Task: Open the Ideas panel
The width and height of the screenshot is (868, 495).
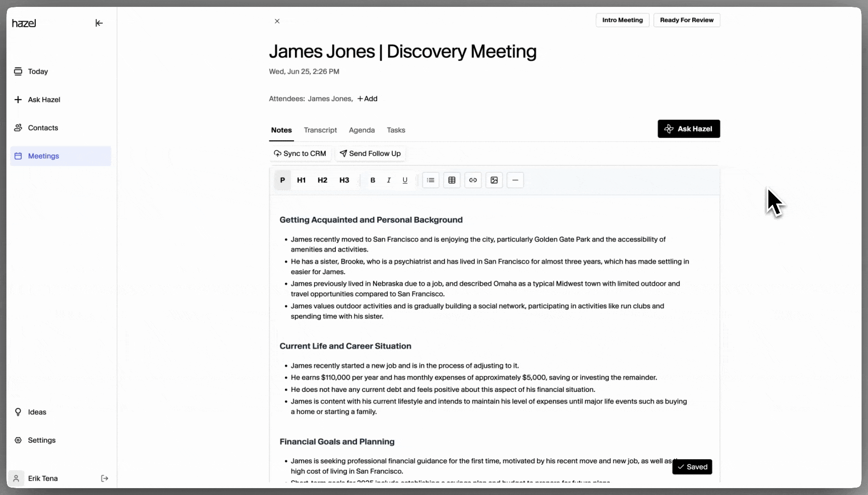Action: pos(37,412)
